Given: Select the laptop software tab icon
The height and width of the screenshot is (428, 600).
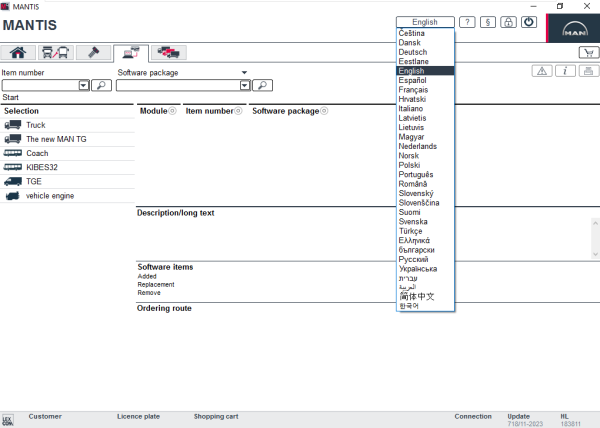Looking at the screenshot, I should click(131, 53).
